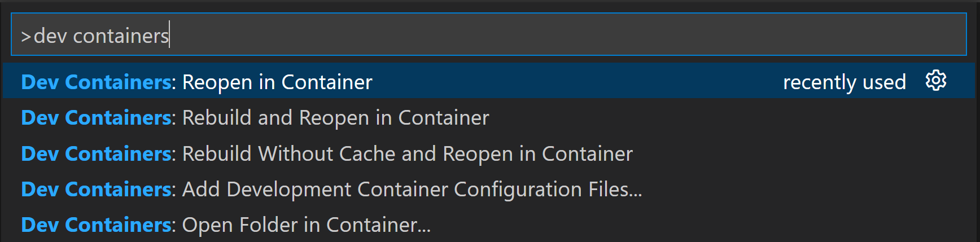
Task: Click blank area of Rebuild Without Cache row
Action: tap(790, 154)
